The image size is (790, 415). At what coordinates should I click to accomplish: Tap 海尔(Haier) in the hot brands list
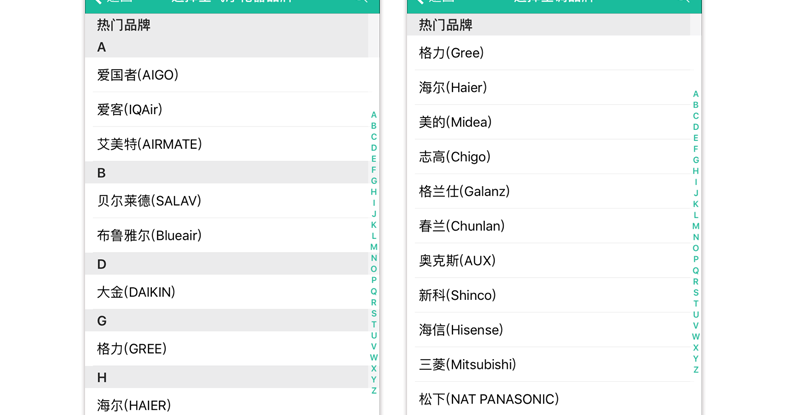[453, 88]
